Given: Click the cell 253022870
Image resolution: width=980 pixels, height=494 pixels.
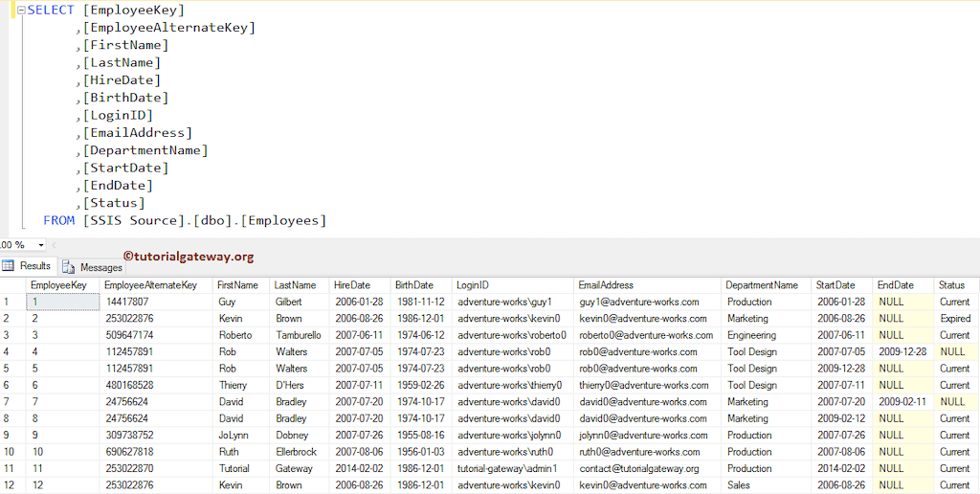Looking at the screenshot, I should [x=156, y=468].
